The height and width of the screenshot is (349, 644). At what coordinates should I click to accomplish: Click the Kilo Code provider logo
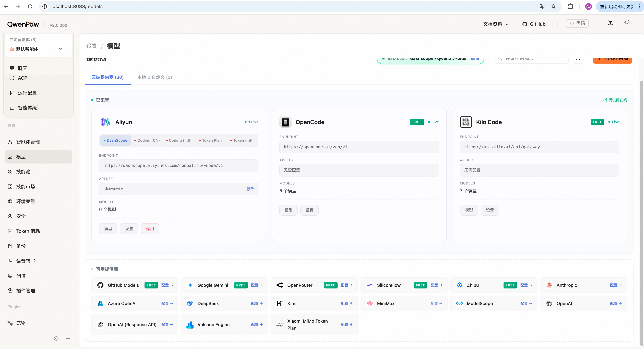[466, 122]
